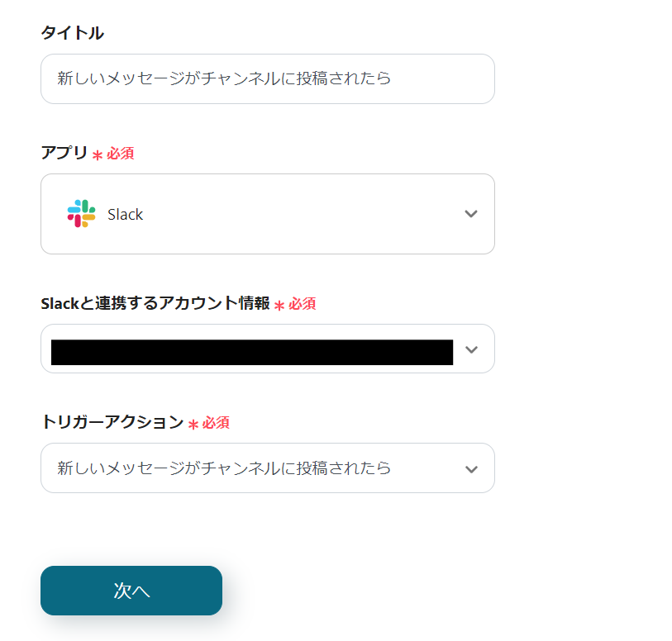Click the red asterisk next to トリガーアクション

coord(193,425)
